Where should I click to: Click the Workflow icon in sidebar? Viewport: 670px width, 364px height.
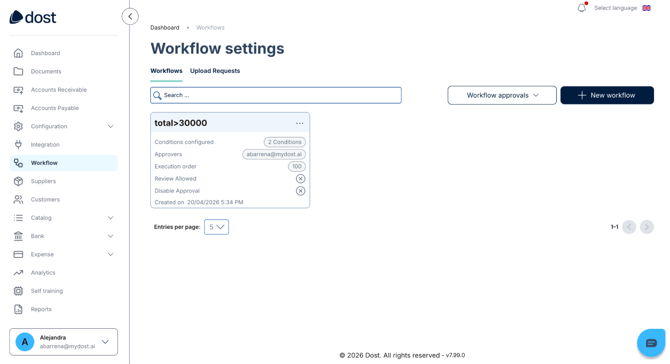pos(18,163)
